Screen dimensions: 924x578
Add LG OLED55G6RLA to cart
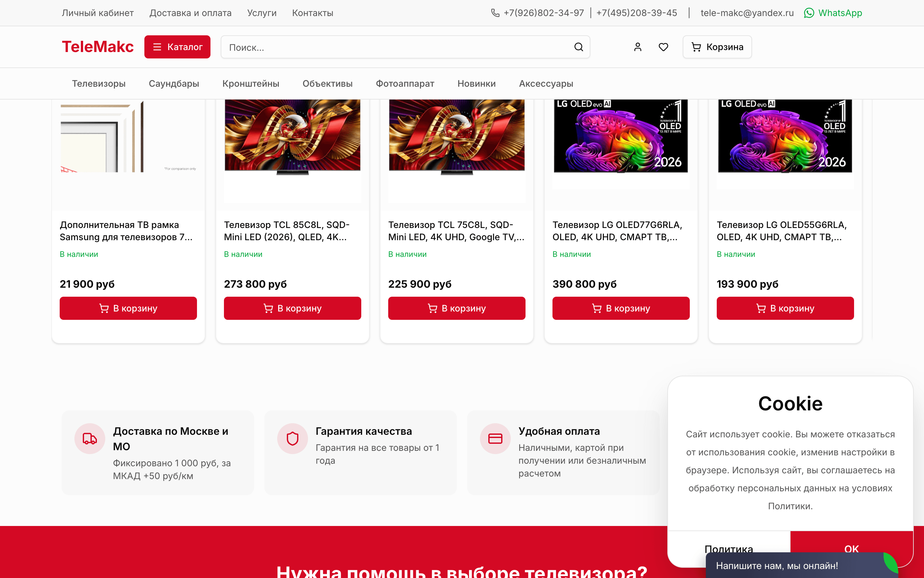coord(785,308)
